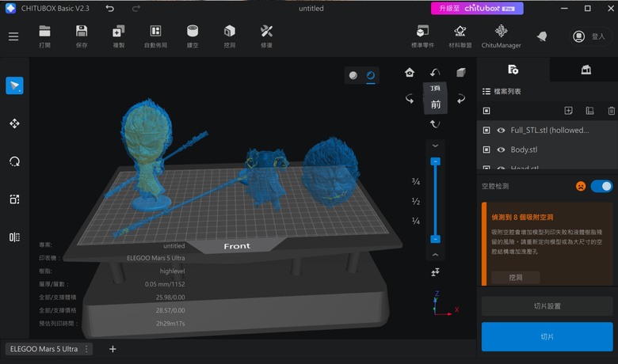Open the file settings panel tab
Viewport: 618px width, 364px height.
coord(513,70)
